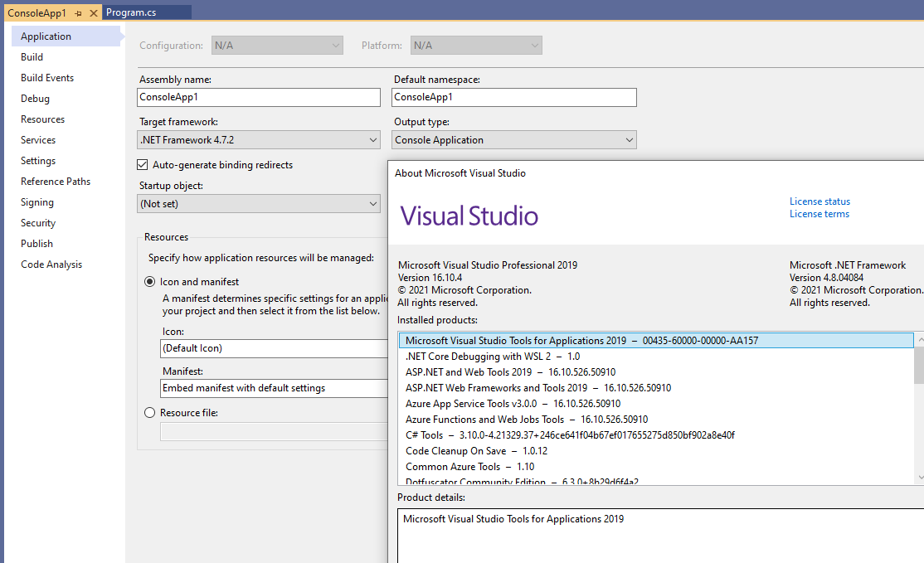This screenshot has height=563, width=924.
Task: Click the installed products scroll down arrow
Action: [920, 478]
